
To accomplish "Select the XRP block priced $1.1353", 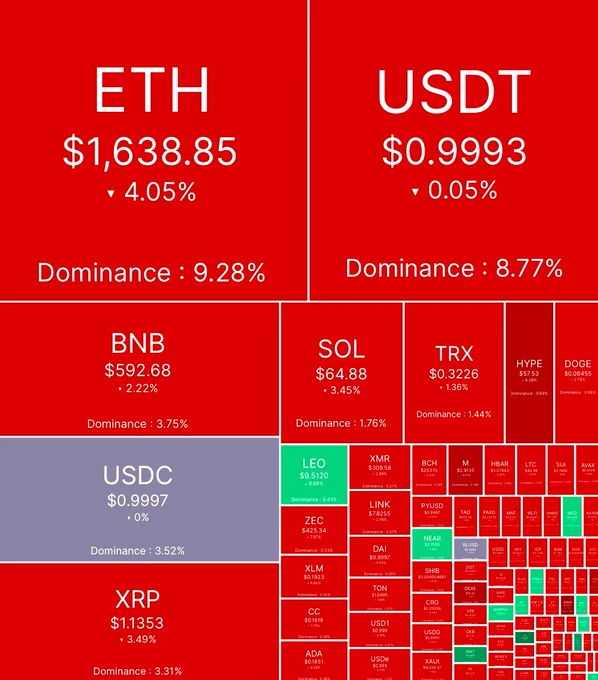I will tap(139, 622).
